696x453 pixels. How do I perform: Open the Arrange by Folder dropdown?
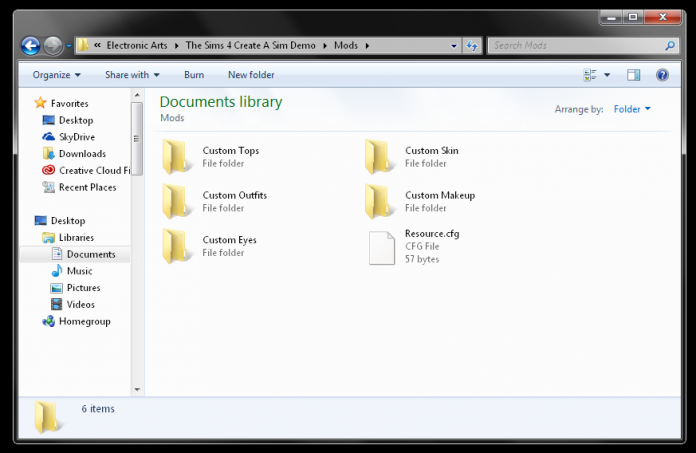[x=632, y=109]
